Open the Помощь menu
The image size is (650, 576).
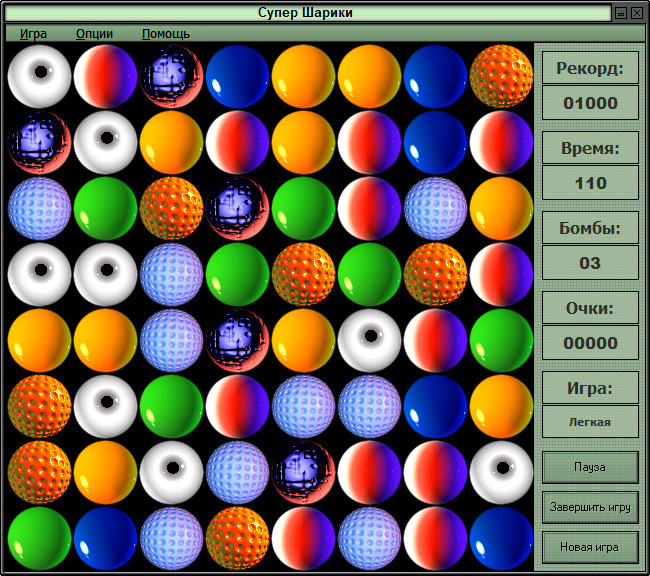tap(166, 34)
